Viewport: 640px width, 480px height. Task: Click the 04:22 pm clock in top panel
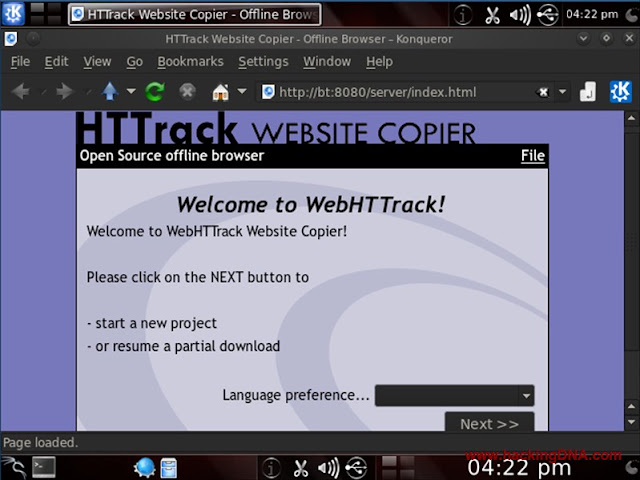(592, 14)
